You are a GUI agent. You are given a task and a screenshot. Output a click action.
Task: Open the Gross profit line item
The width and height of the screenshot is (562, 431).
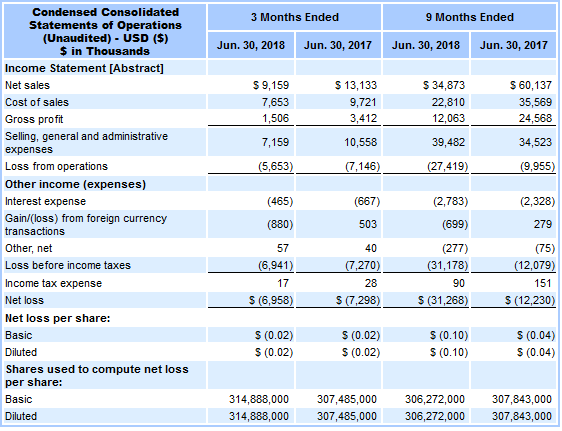[x=34, y=119]
